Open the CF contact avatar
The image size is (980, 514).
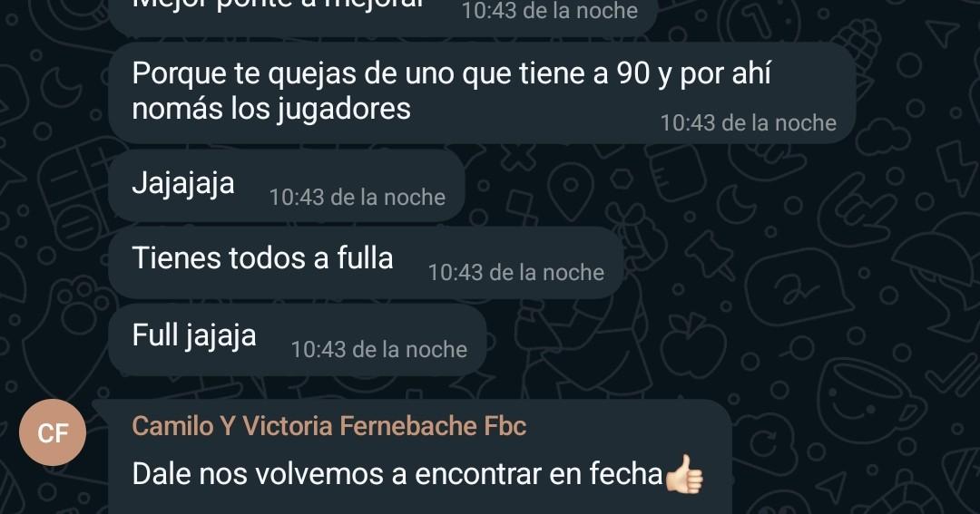pyautogui.click(x=53, y=432)
